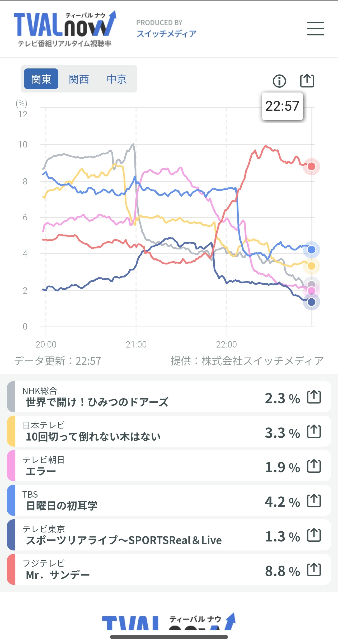The image size is (338, 644).
Task: Click the スイッチメディア producer link
Action: tap(166, 34)
